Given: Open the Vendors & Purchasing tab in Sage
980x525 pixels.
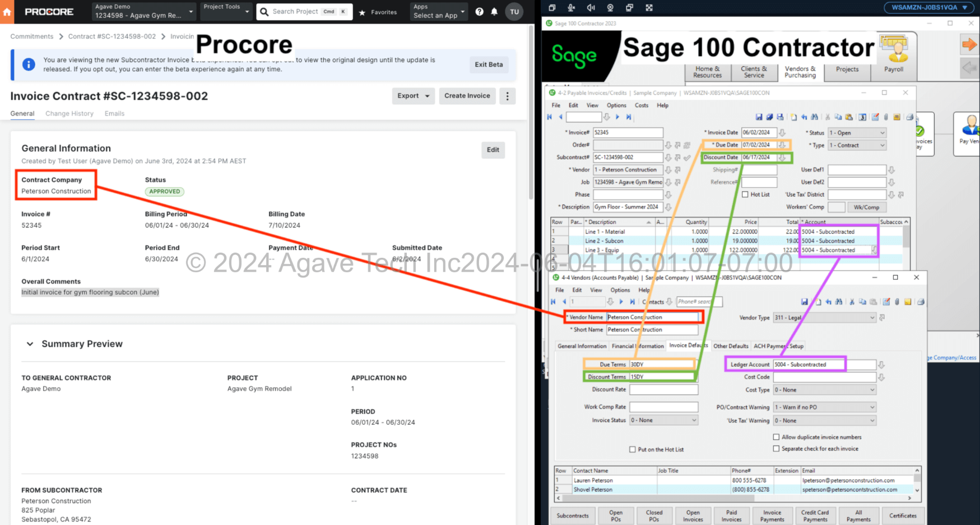Looking at the screenshot, I should click(800, 72).
